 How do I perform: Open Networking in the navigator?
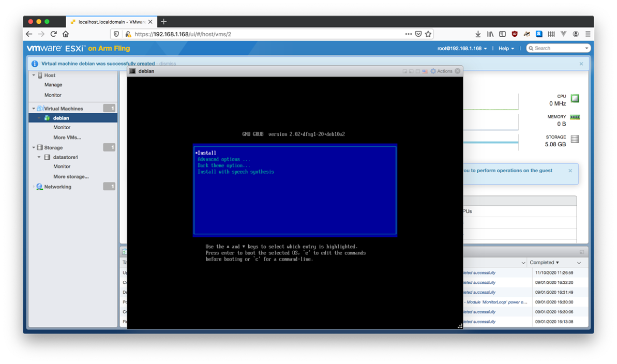(58, 187)
